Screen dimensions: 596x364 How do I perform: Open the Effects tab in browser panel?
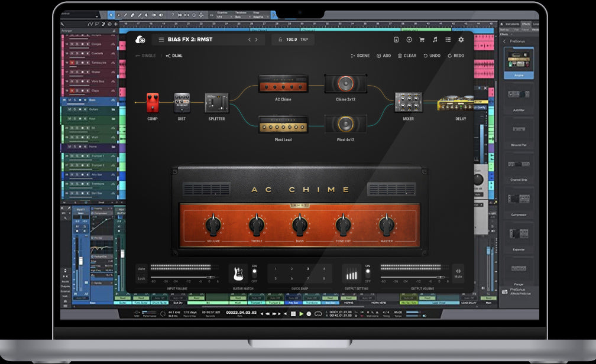526,24
